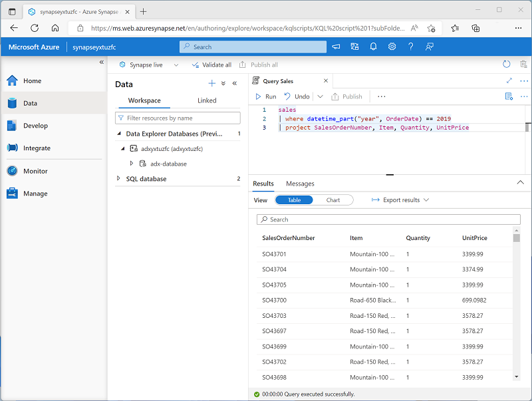Click browser back arrow
The height and width of the screenshot is (401, 532).
(14, 28)
